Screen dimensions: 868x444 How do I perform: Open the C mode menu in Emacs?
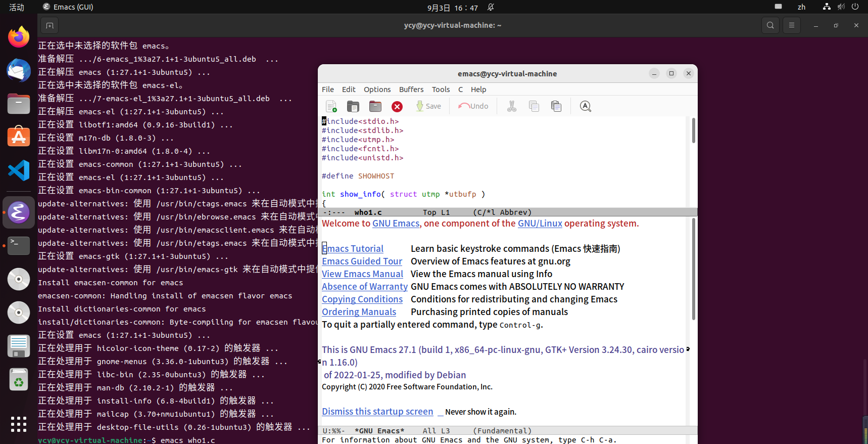tap(460, 90)
